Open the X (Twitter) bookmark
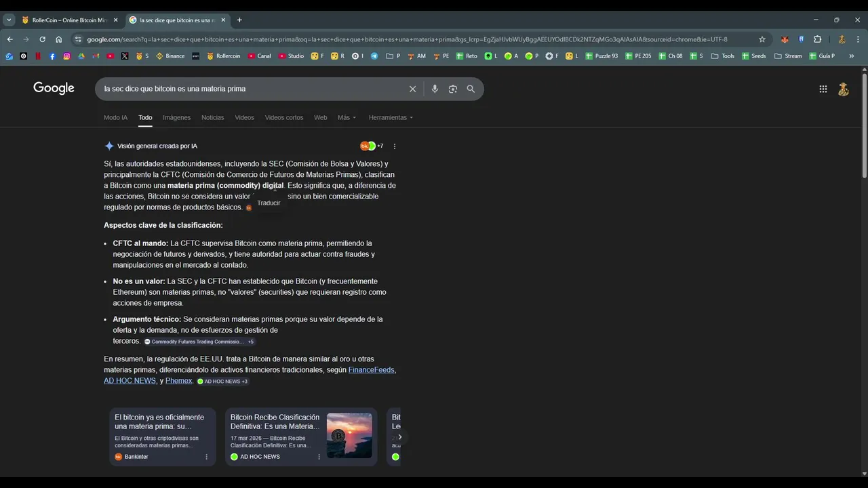The image size is (868, 488). pos(125,56)
